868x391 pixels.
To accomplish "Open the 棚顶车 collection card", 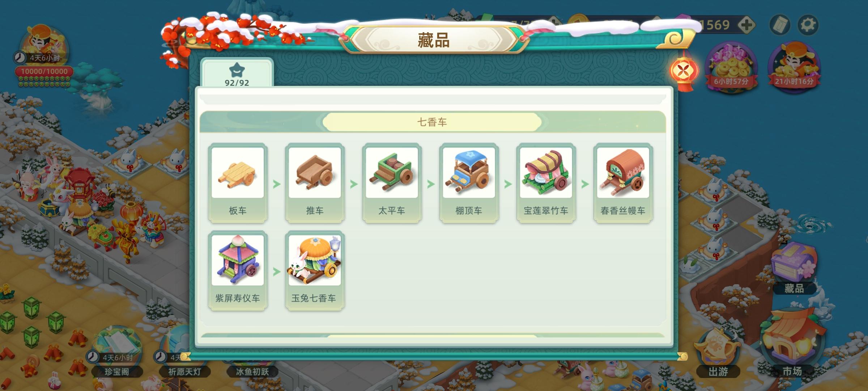I will tap(469, 183).
